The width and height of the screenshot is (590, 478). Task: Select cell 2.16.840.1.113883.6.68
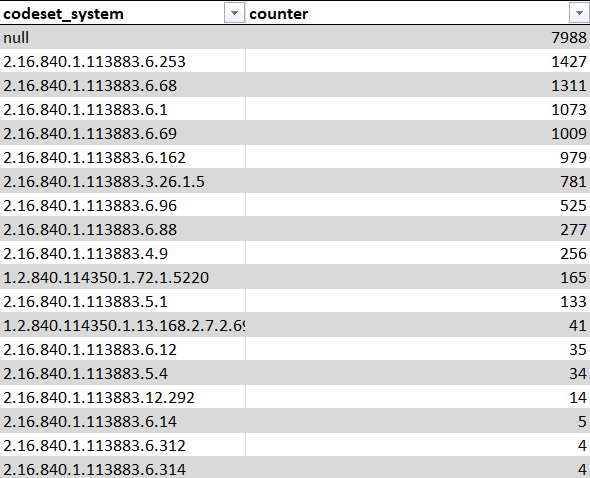tap(123, 85)
